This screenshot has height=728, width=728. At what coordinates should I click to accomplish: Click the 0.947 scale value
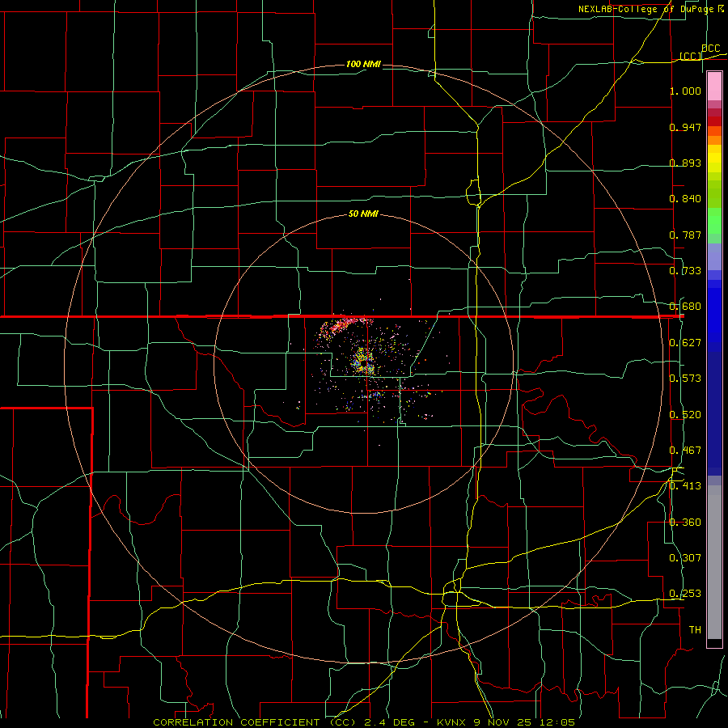[685, 127]
